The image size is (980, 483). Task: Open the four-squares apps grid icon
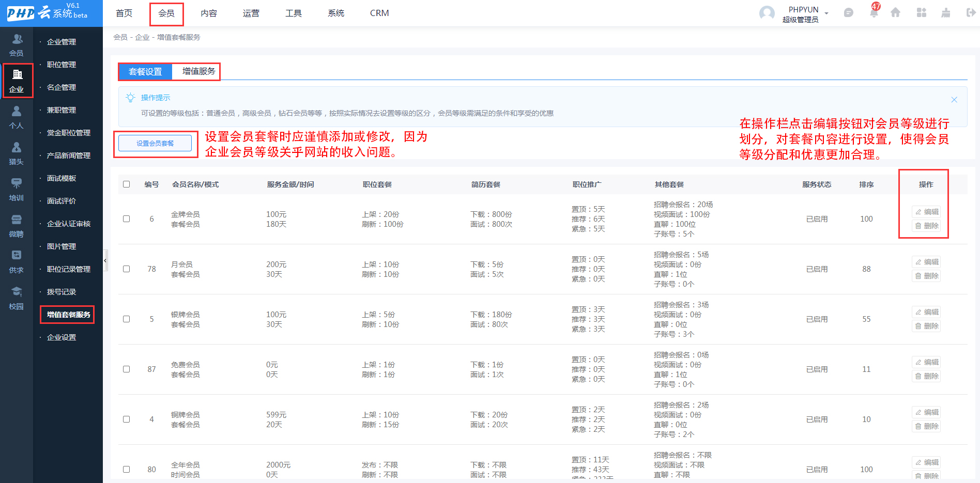(921, 13)
